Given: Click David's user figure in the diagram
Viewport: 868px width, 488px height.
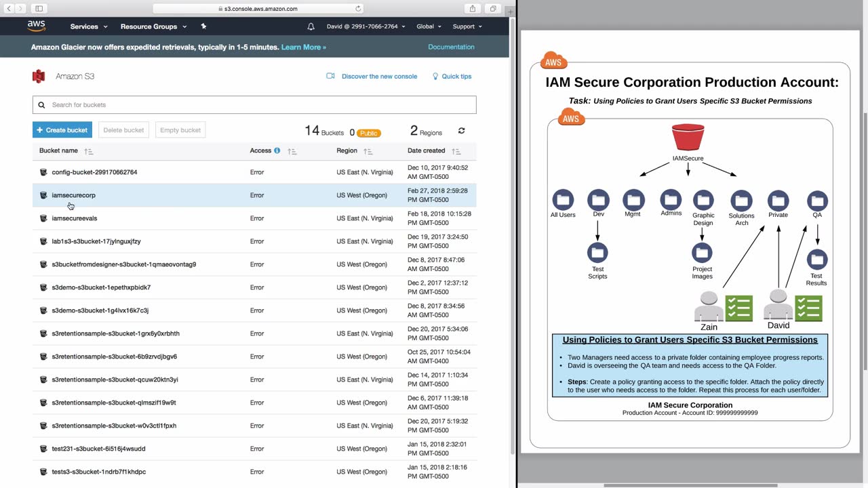Looking at the screenshot, I should 778,304.
